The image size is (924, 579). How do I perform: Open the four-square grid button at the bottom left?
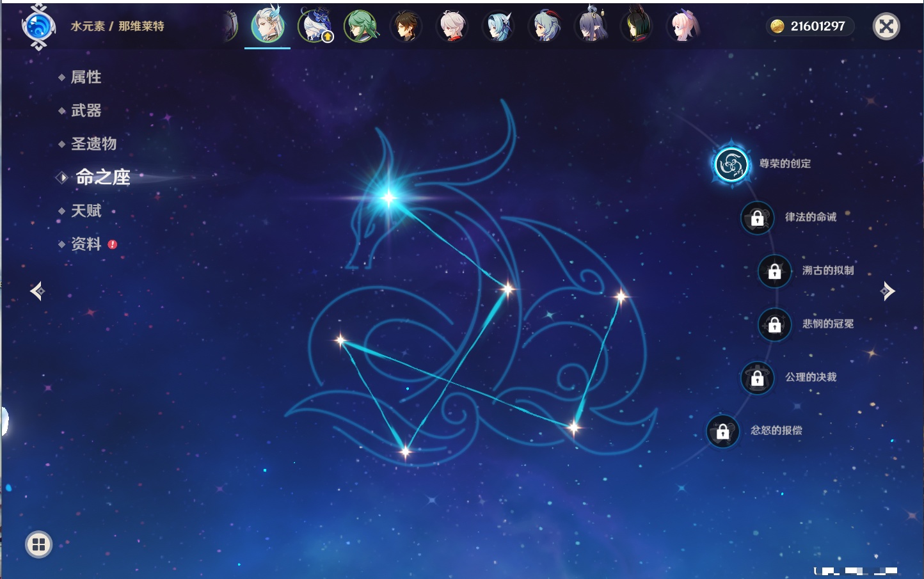pyautogui.click(x=38, y=544)
